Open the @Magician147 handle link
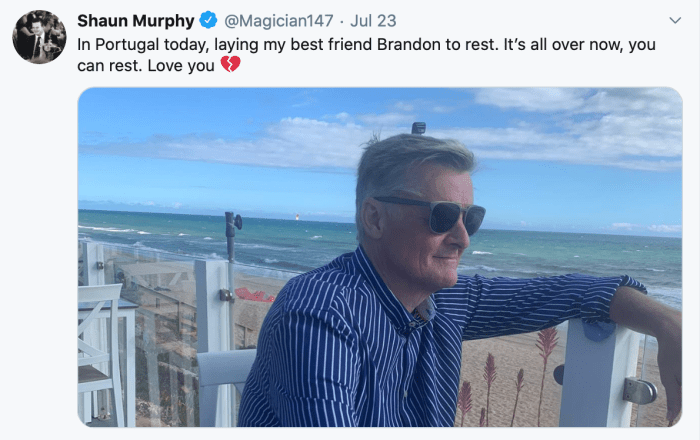Screen dimensions: 700x440 (278, 21)
